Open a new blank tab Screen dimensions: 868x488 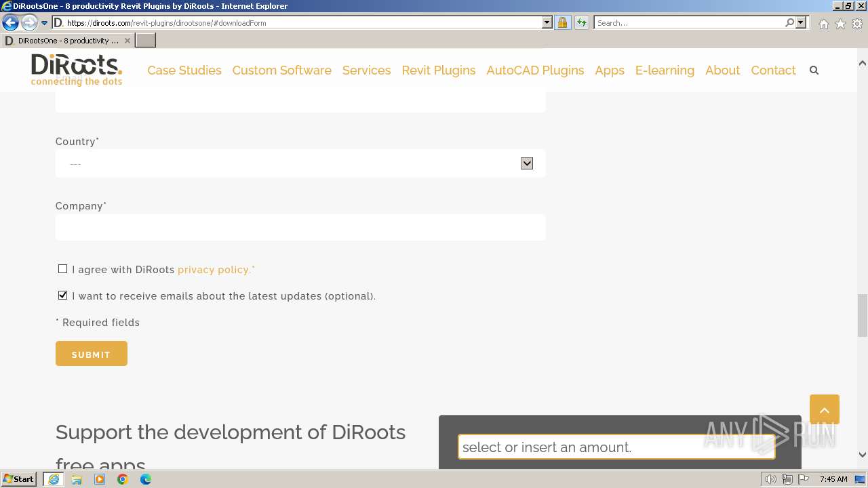point(146,41)
